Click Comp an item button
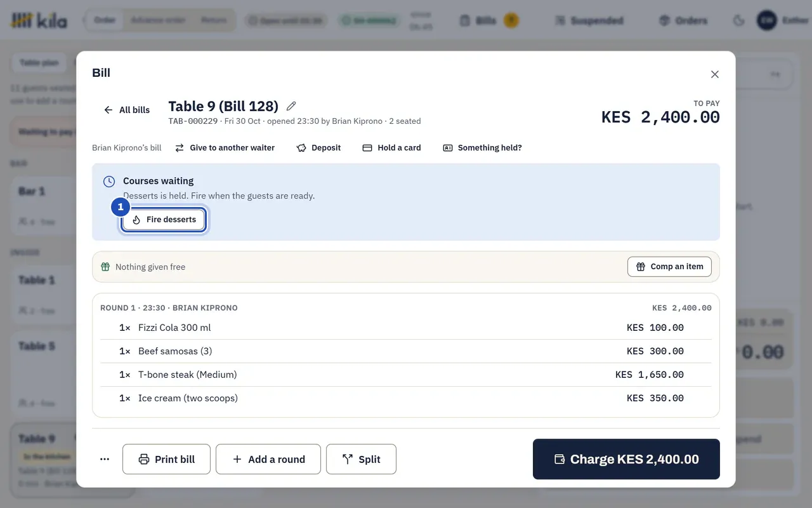 pos(669,267)
